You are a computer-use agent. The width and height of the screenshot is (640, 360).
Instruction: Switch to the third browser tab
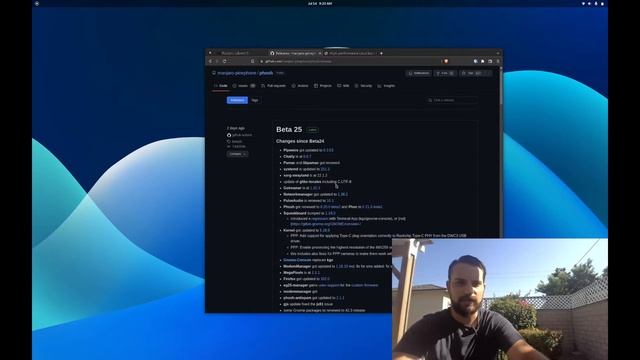click(351, 53)
